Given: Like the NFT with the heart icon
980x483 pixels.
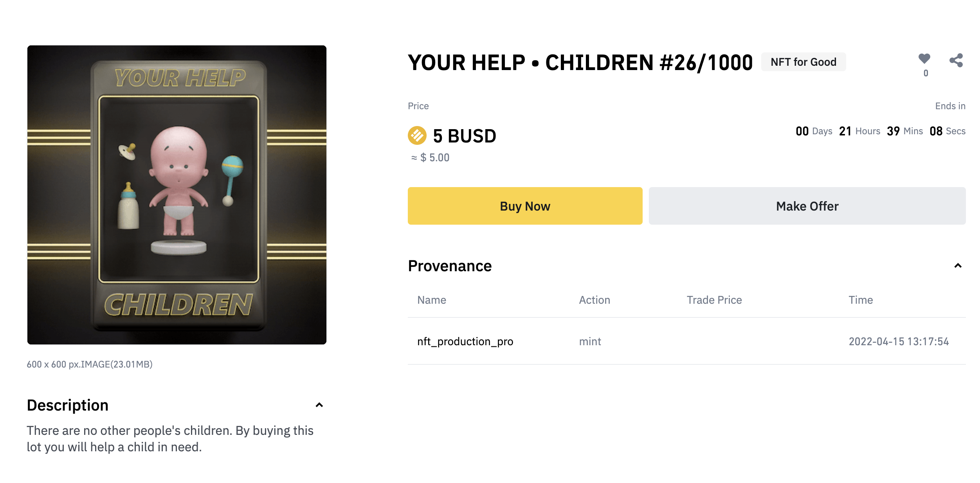Looking at the screenshot, I should (x=924, y=59).
